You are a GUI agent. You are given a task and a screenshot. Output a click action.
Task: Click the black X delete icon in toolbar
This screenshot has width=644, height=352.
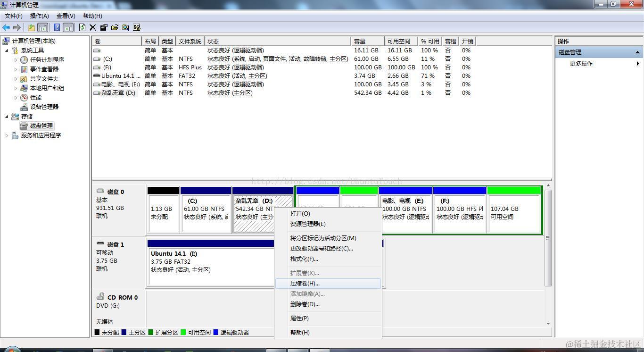[92, 27]
